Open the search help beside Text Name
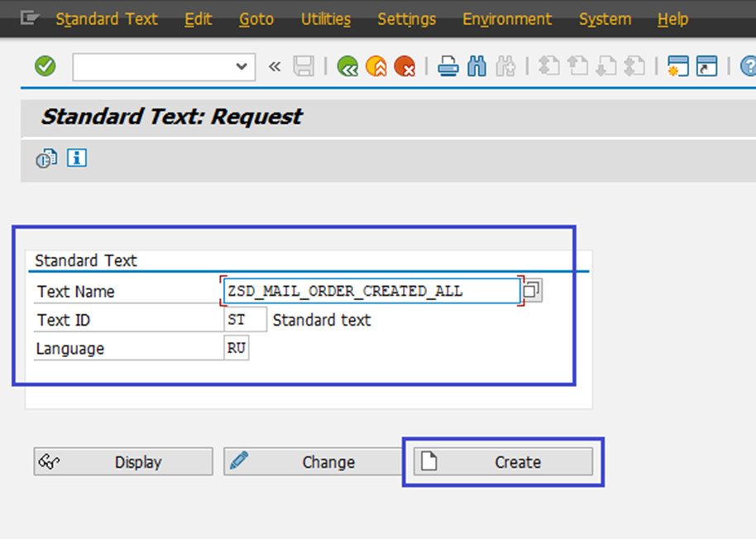Image resolution: width=756 pixels, height=539 pixels. point(532,290)
